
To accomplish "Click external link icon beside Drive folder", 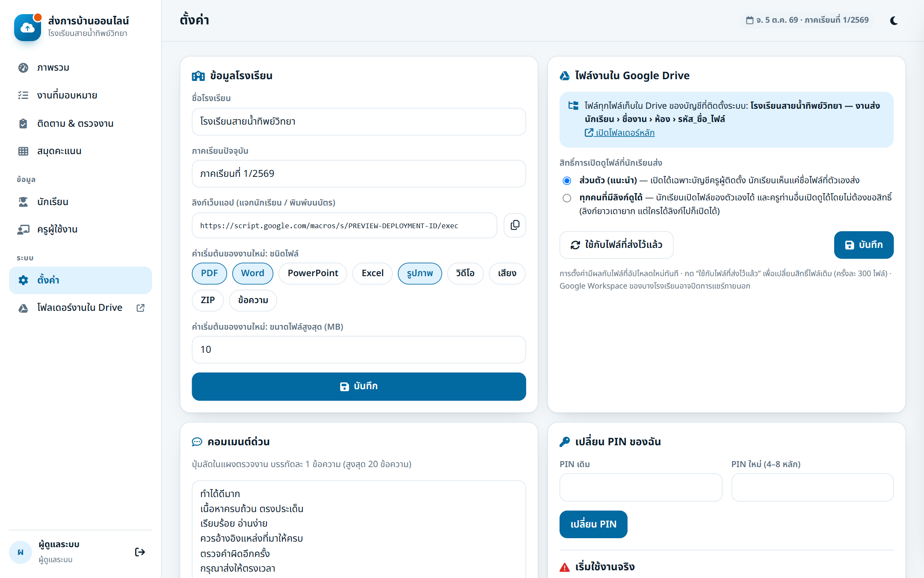I will pyautogui.click(x=140, y=308).
